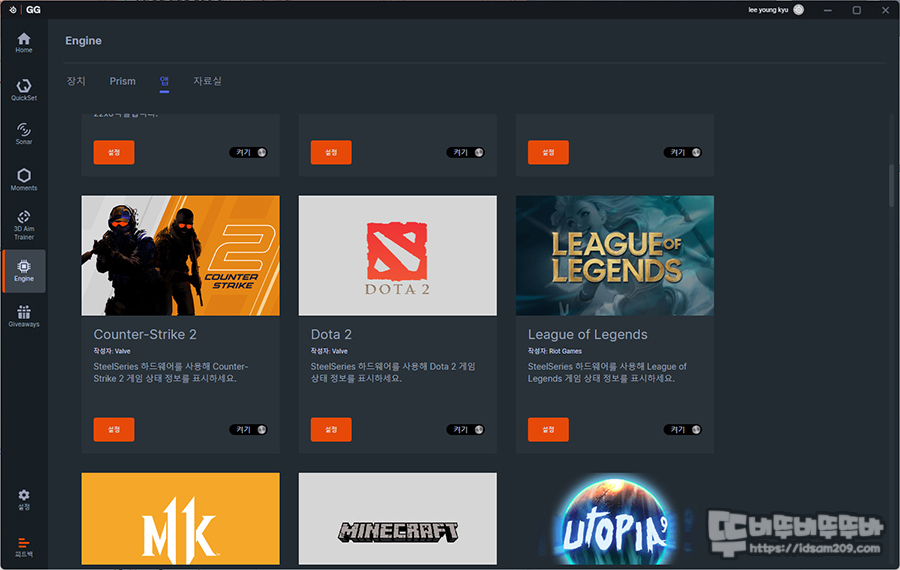
Task: Toggle 켜기 switch for Counter-Strike 2
Action: pyautogui.click(x=249, y=429)
